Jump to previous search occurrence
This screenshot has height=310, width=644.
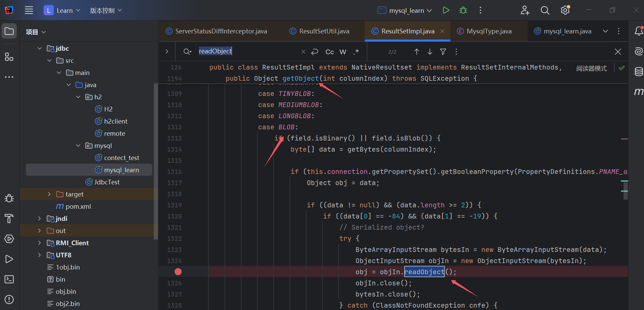417,52
